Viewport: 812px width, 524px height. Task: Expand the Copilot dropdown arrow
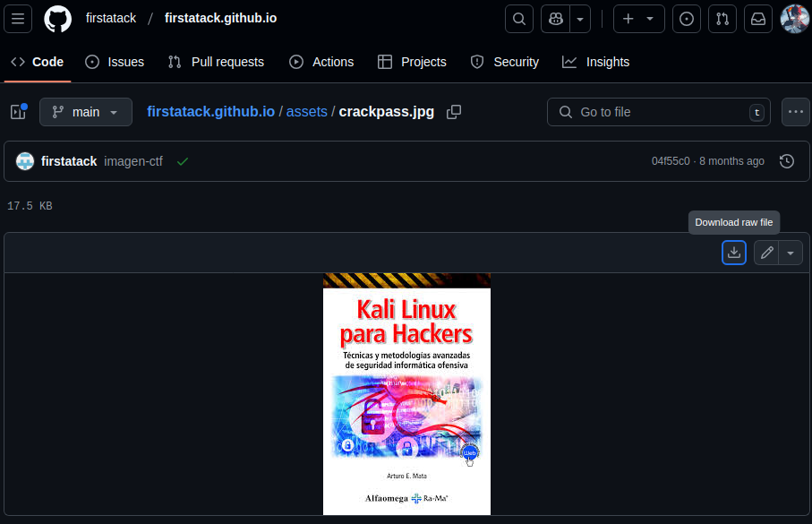coord(580,19)
